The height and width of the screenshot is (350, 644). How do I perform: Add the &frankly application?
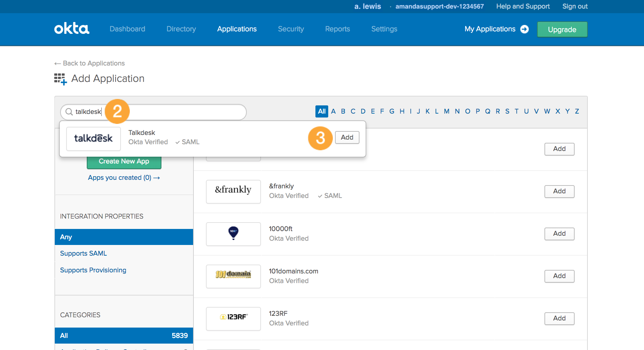pos(559,192)
